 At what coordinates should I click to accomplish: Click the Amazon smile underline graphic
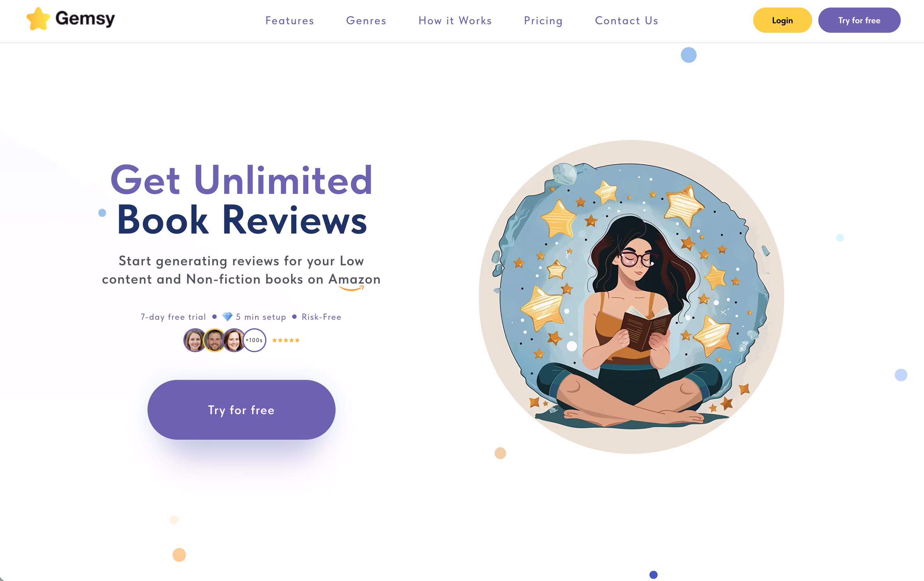pyautogui.click(x=351, y=288)
